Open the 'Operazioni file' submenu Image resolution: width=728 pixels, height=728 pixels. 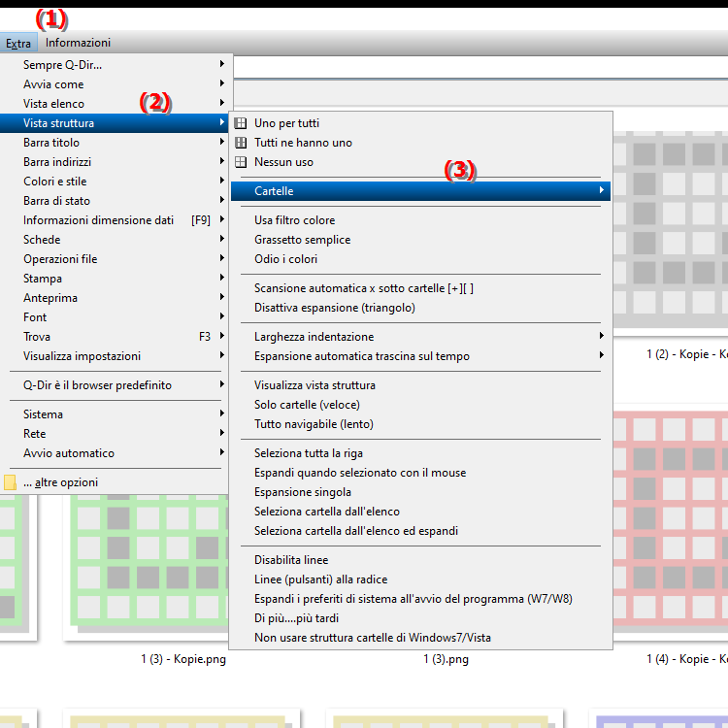[114, 259]
